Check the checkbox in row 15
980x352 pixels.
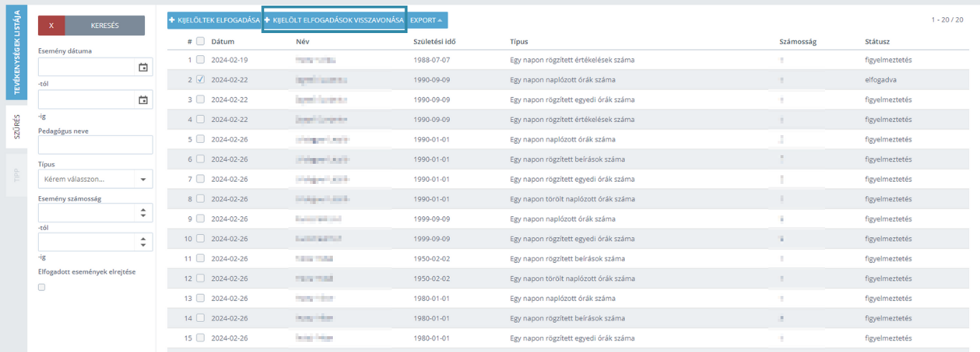pos(200,338)
